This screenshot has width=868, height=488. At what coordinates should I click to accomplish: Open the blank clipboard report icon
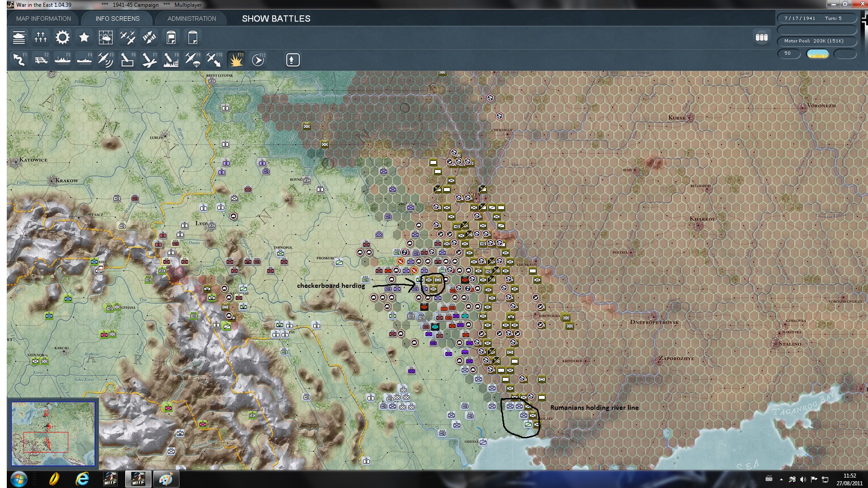pos(193,38)
